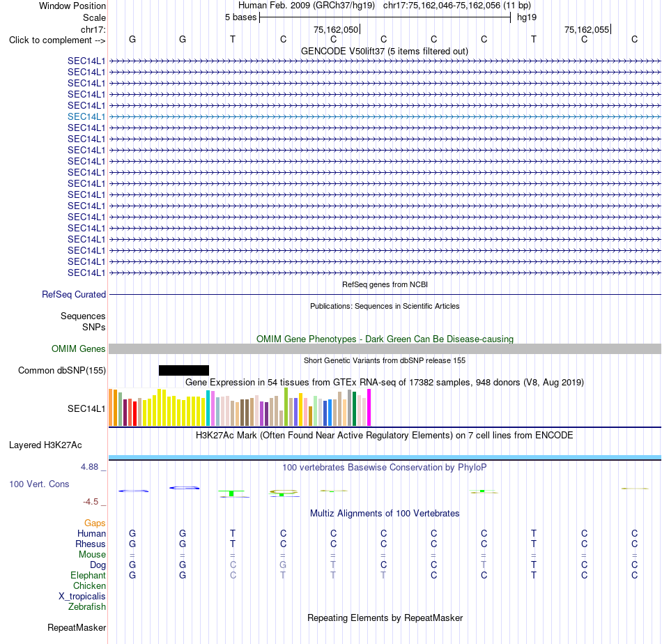Click the Window Position label
The width and height of the screenshot is (662, 644).
(x=72, y=6)
